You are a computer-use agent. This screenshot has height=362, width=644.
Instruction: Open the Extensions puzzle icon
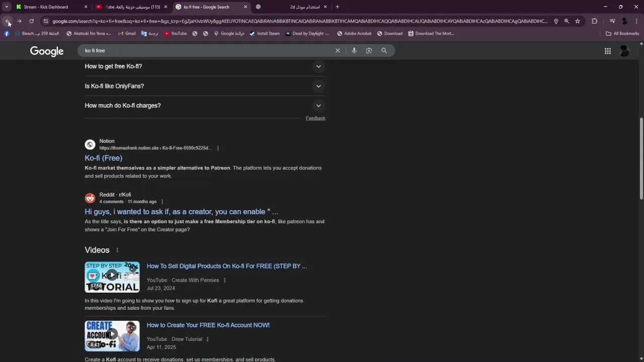pos(595,21)
